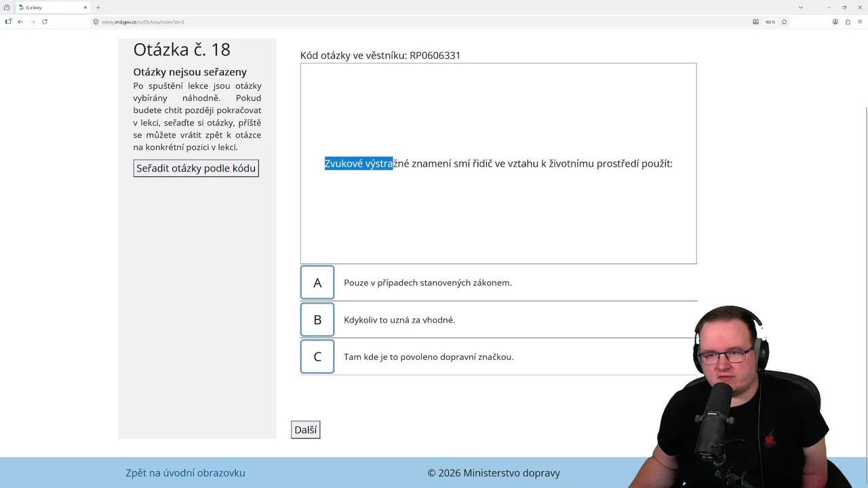
Task: Reset the 180% zoom level indicator
Action: [x=770, y=22]
